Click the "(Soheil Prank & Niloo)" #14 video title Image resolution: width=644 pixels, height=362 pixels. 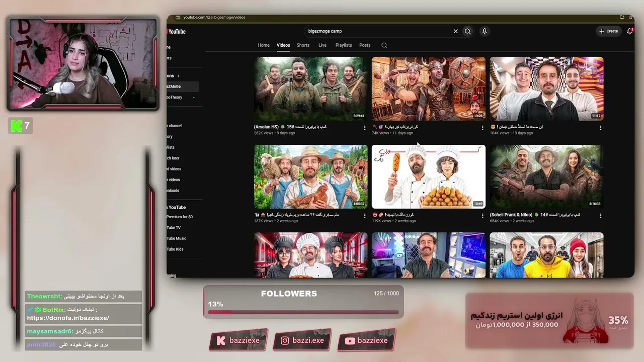point(535,215)
